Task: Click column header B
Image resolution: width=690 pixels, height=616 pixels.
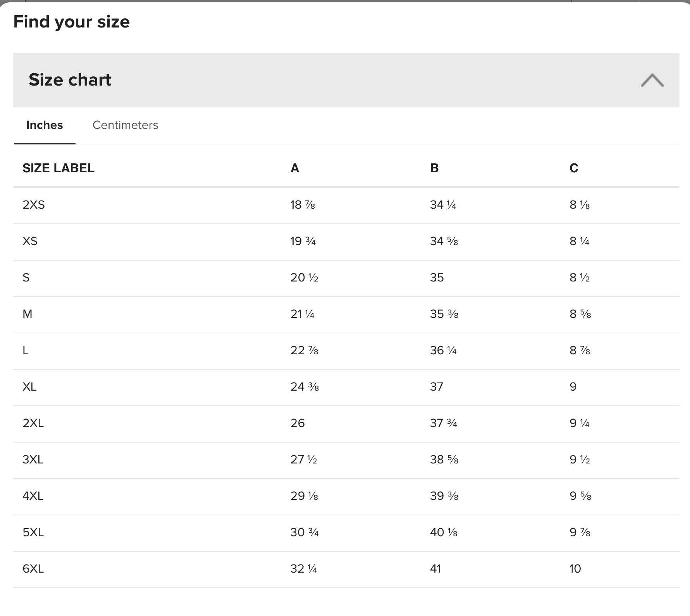Action: coord(434,168)
